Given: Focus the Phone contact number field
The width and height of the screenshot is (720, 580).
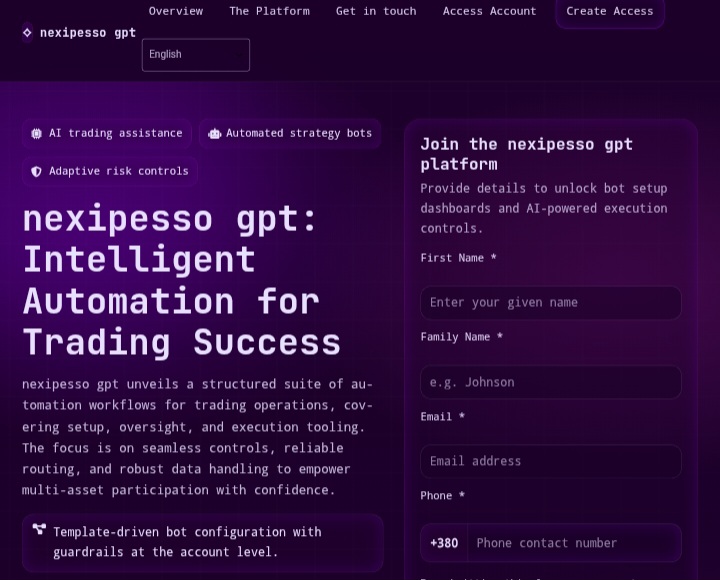Looking at the screenshot, I should click(x=574, y=543).
